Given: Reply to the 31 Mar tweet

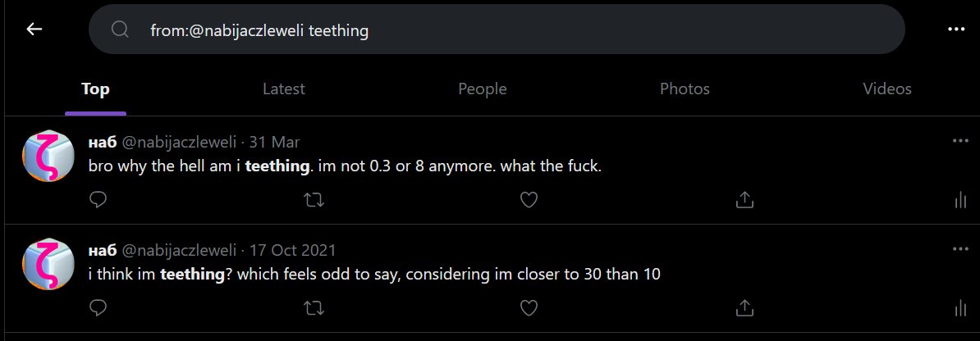Looking at the screenshot, I should pyautogui.click(x=98, y=199).
